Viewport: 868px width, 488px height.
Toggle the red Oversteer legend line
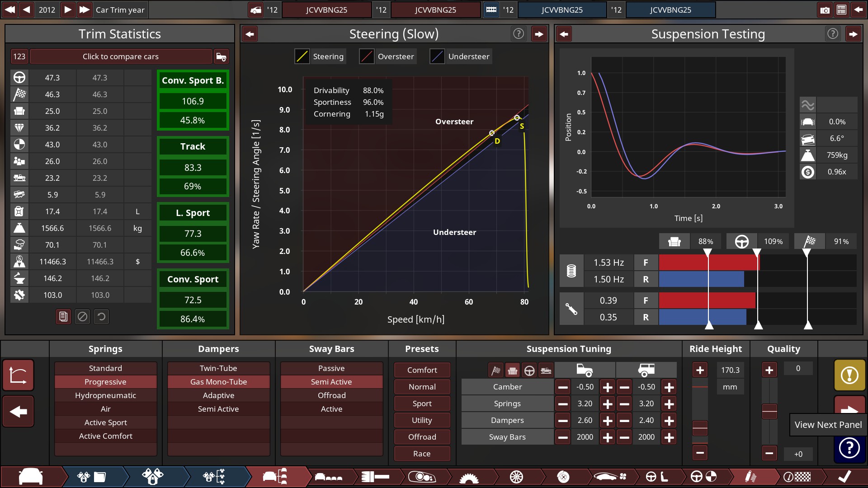(367, 56)
